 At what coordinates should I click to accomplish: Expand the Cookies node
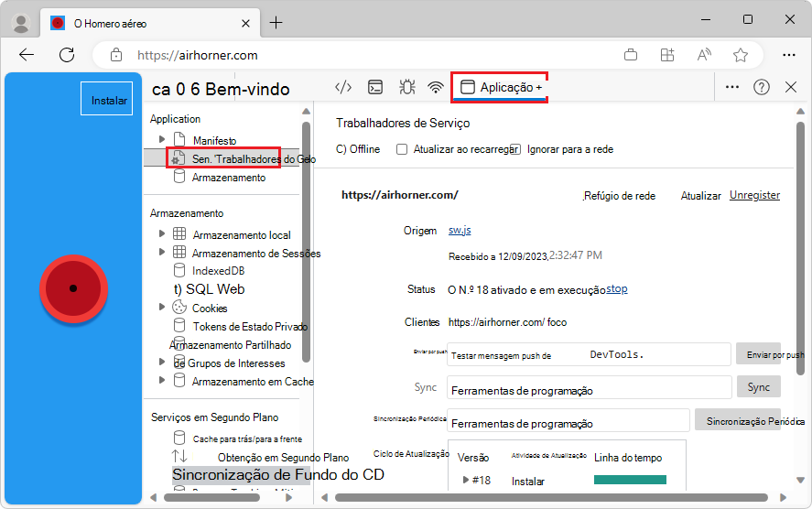coord(161,307)
